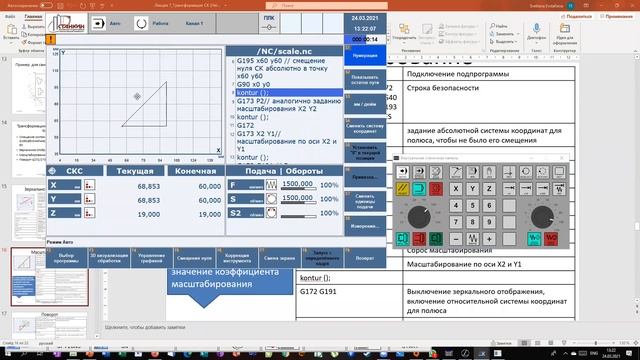Image resolution: width=640 pixels, height=360 pixels.
Task: Click Сменить систему координат softkey
Action: point(365,128)
